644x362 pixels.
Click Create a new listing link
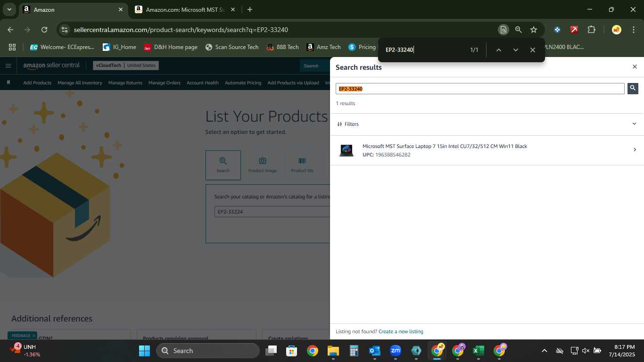[x=401, y=331]
